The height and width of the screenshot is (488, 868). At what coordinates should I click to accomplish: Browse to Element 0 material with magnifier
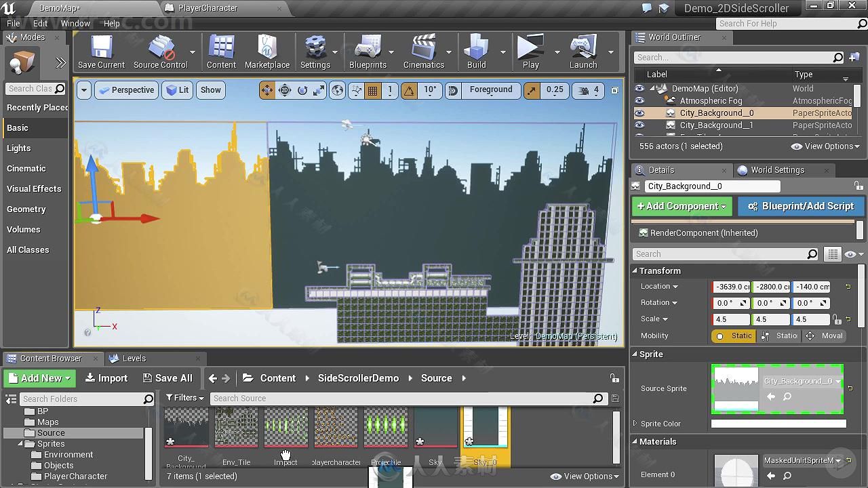(x=787, y=476)
